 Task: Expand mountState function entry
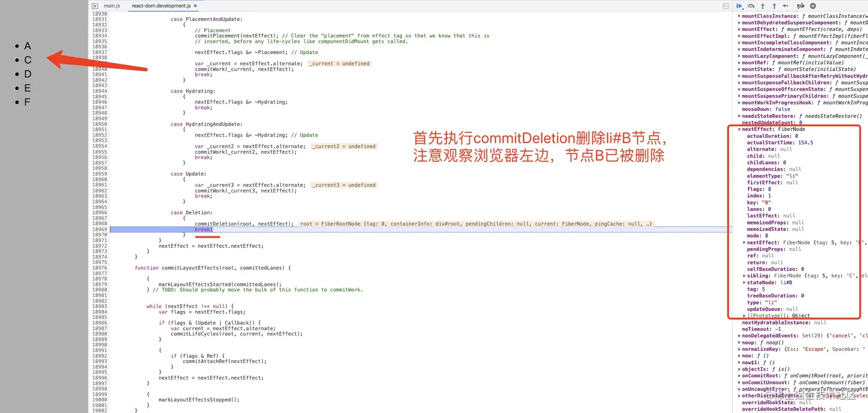739,70
